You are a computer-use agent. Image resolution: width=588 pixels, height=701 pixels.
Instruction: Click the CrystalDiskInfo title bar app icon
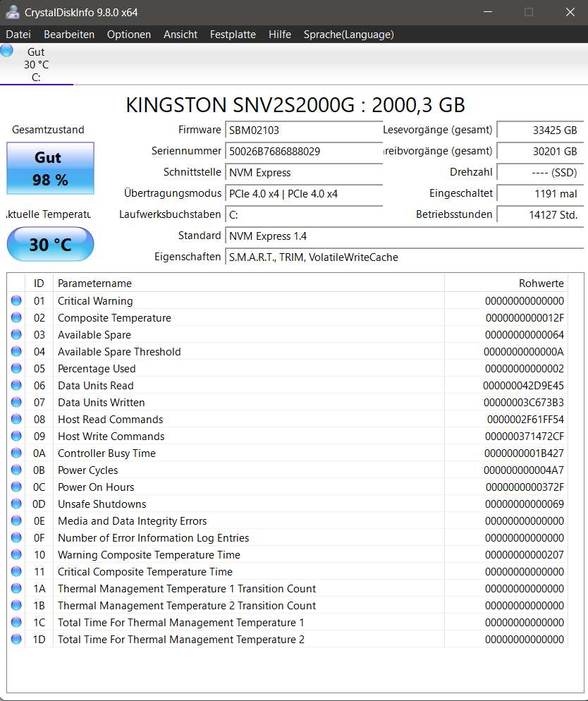tap(12, 12)
